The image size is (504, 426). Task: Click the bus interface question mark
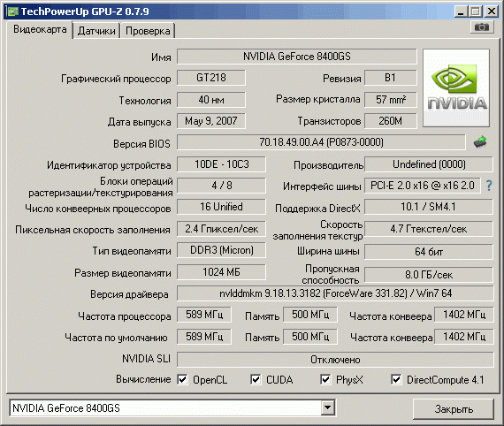tap(489, 186)
